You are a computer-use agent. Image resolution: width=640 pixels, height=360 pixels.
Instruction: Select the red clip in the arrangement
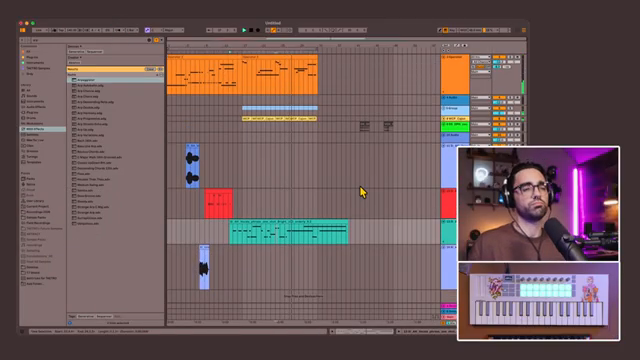[219, 203]
